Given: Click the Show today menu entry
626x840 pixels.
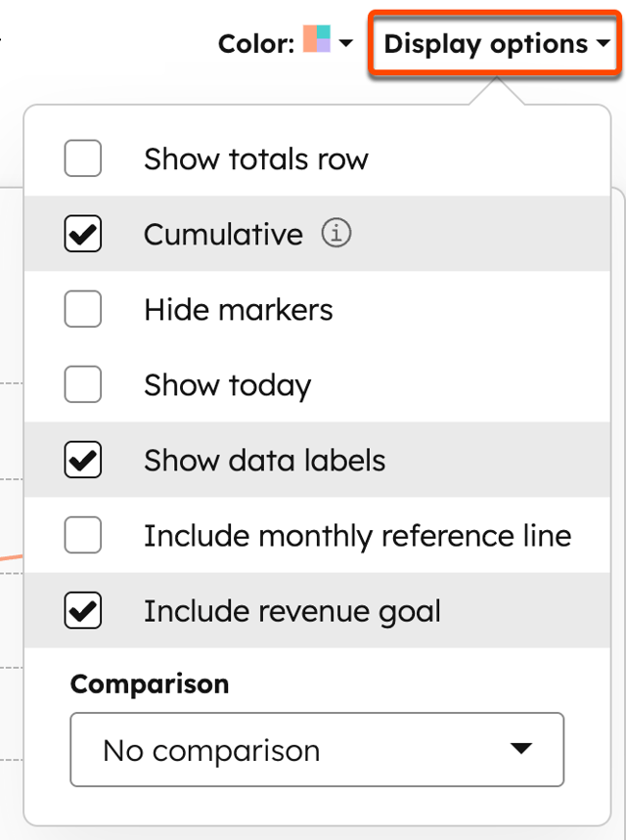Looking at the screenshot, I should [227, 384].
